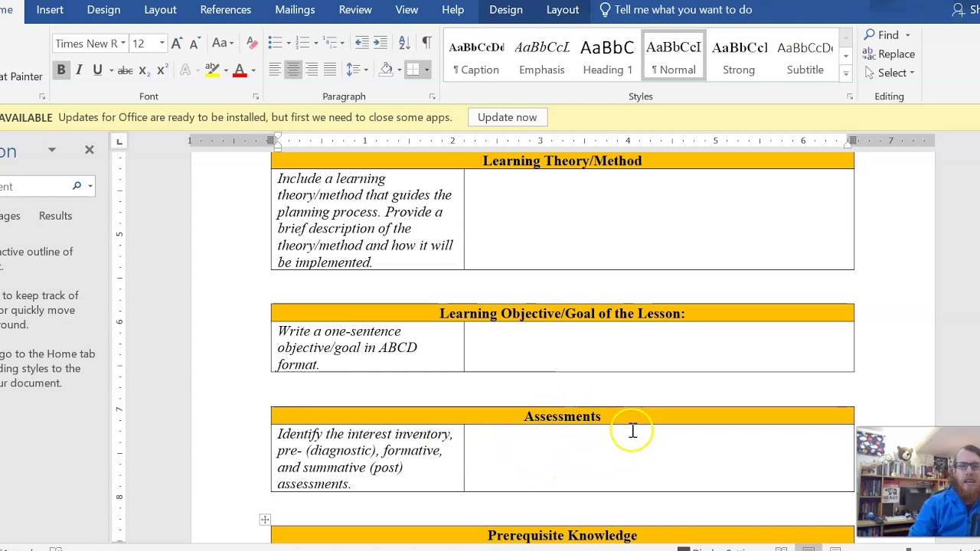Open the Paragraph settings dialog launcher
Image resolution: width=980 pixels, height=551 pixels.
click(x=432, y=96)
